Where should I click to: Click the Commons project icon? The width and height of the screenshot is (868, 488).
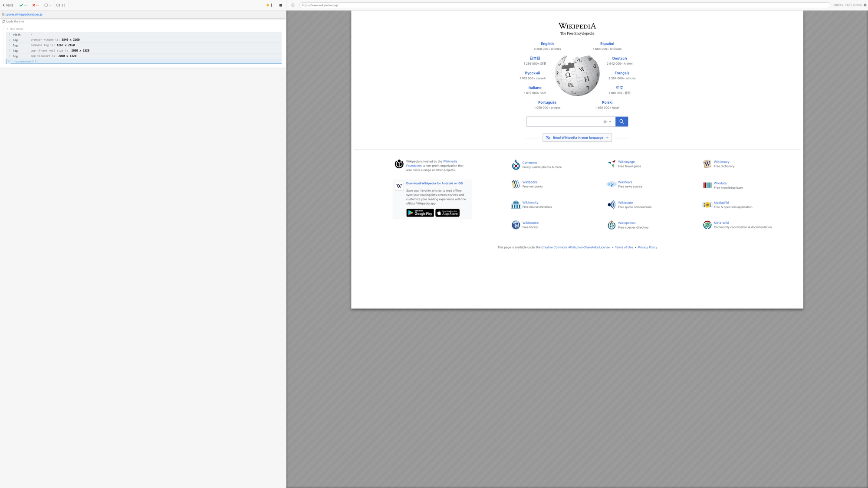[x=516, y=165]
